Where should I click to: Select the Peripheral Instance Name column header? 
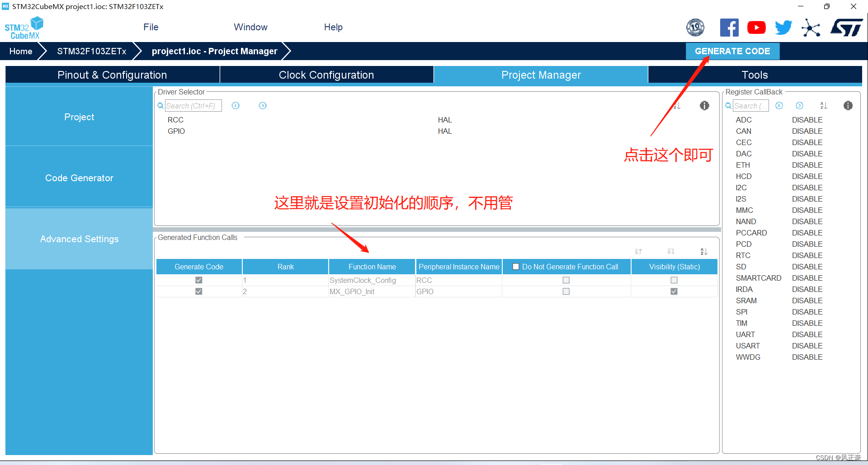click(459, 267)
